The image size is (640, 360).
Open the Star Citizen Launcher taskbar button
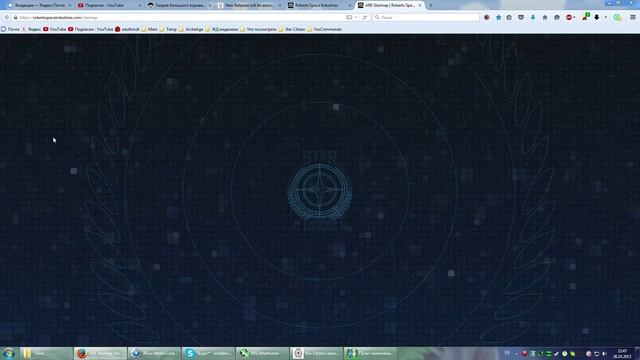pyautogui.click(x=316, y=353)
